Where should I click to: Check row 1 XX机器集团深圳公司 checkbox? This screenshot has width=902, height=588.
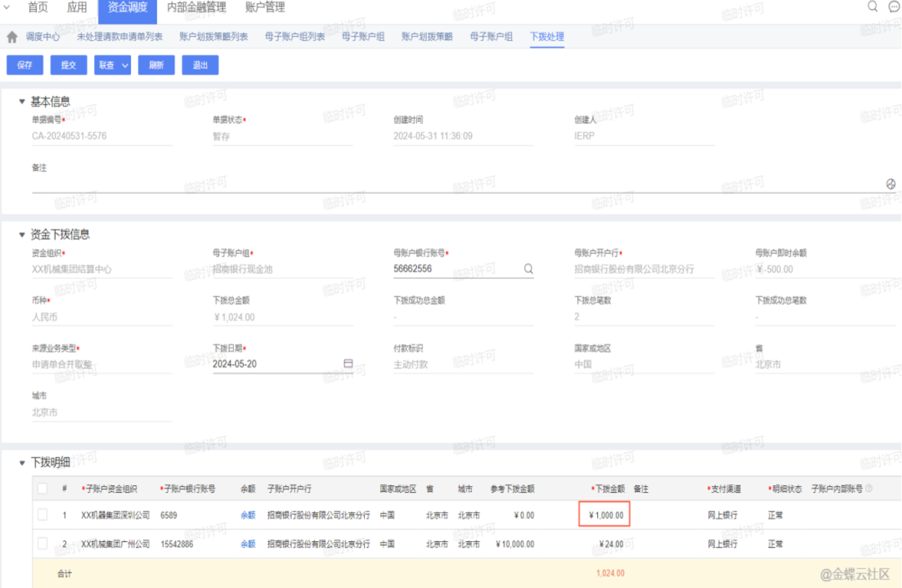43,515
